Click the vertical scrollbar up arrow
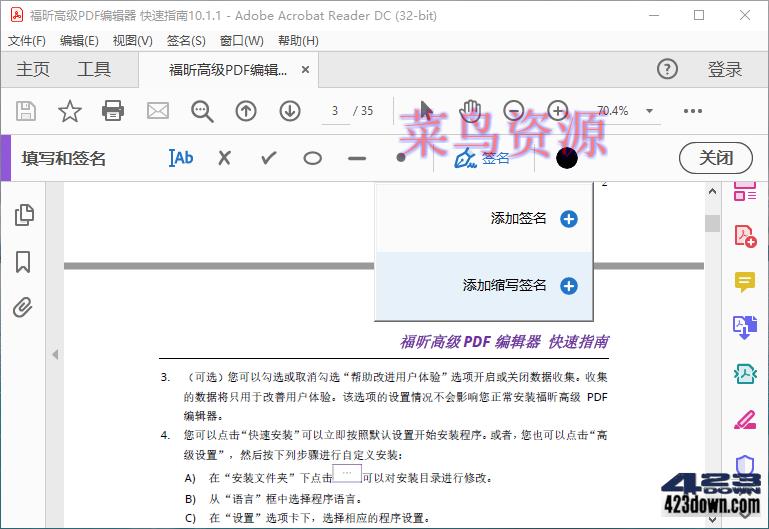 coord(712,191)
